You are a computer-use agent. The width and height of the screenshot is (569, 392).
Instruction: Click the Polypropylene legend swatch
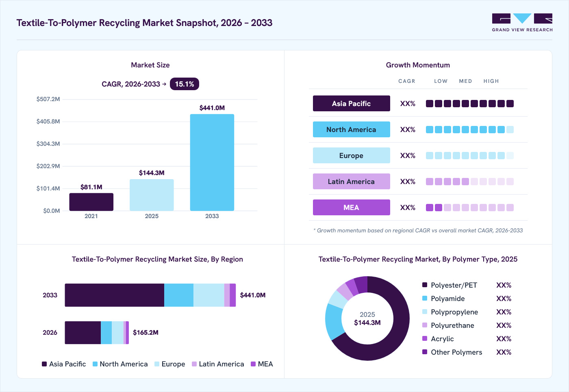tap(425, 312)
